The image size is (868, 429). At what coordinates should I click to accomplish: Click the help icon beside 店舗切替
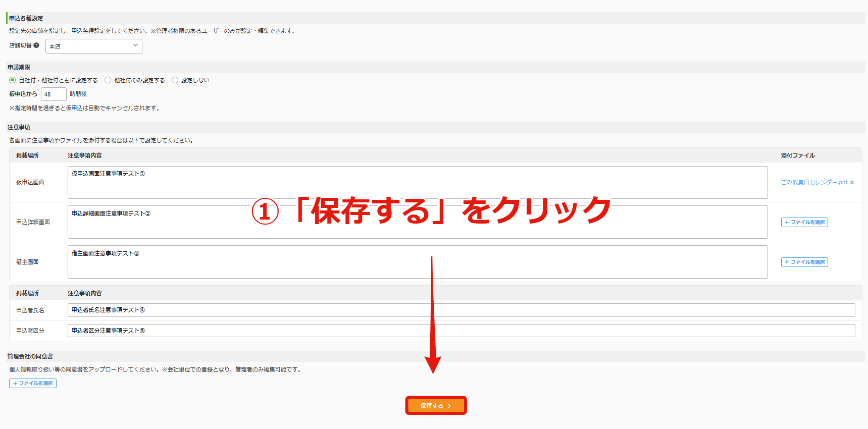[x=36, y=45]
